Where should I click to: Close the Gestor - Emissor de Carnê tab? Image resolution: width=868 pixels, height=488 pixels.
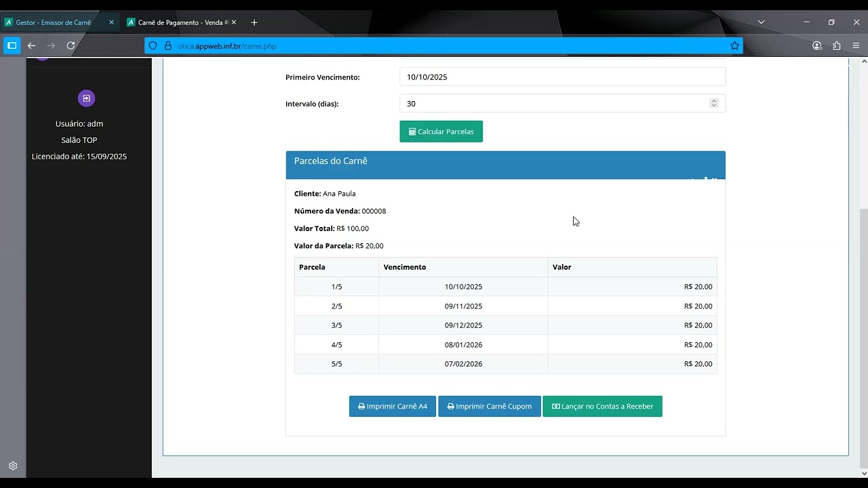coord(111,22)
